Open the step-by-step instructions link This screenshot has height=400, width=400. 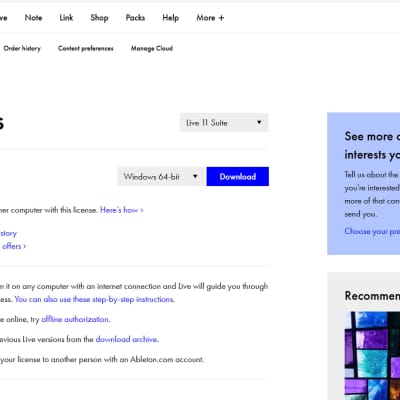pos(94,299)
